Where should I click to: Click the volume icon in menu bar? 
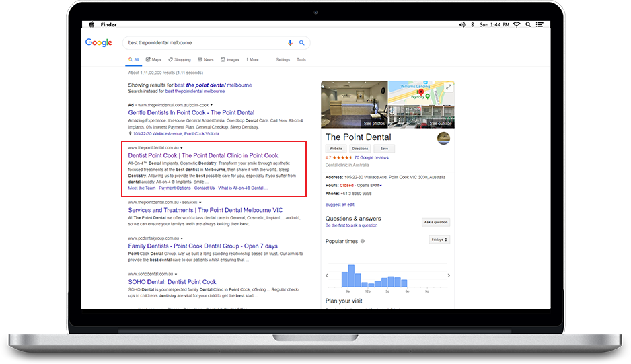point(462,25)
